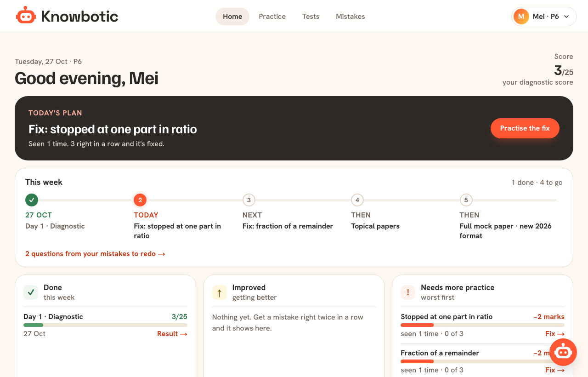Viewport: 588px width, 377px height.
Task: Click the Day 1 · Diagnostic step label under 27 OCT
Action: (55, 226)
